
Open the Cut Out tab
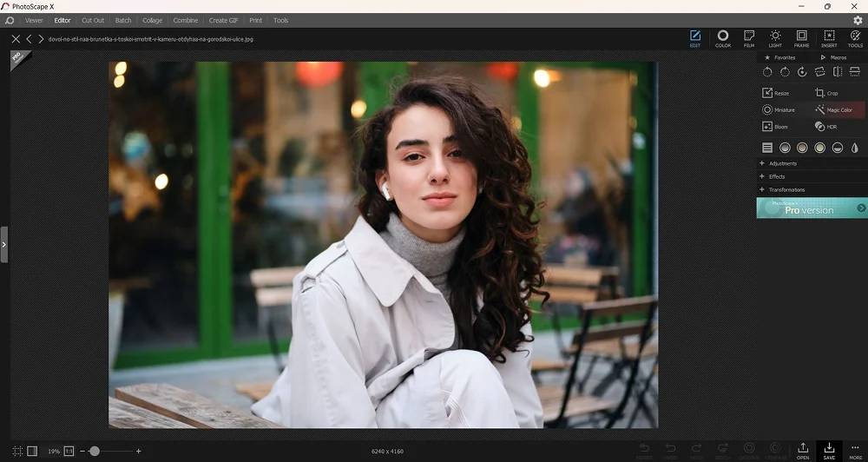tap(93, 20)
